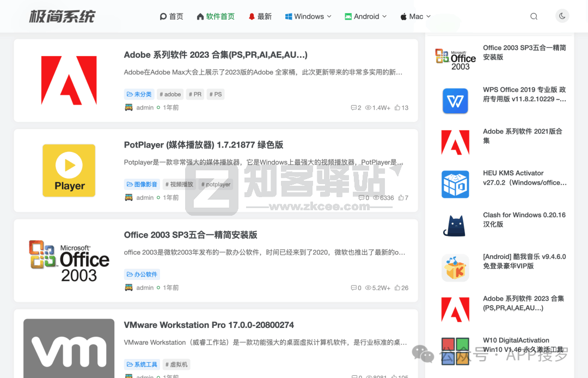The height and width of the screenshot is (378, 588).
Task: Expand the Windows dropdown menu
Action: click(x=308, y=16)
